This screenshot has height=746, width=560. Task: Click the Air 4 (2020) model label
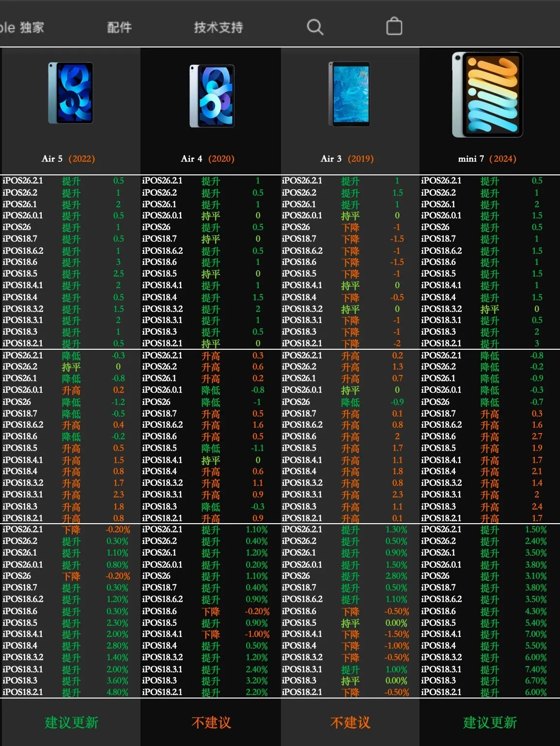[207, 159]
